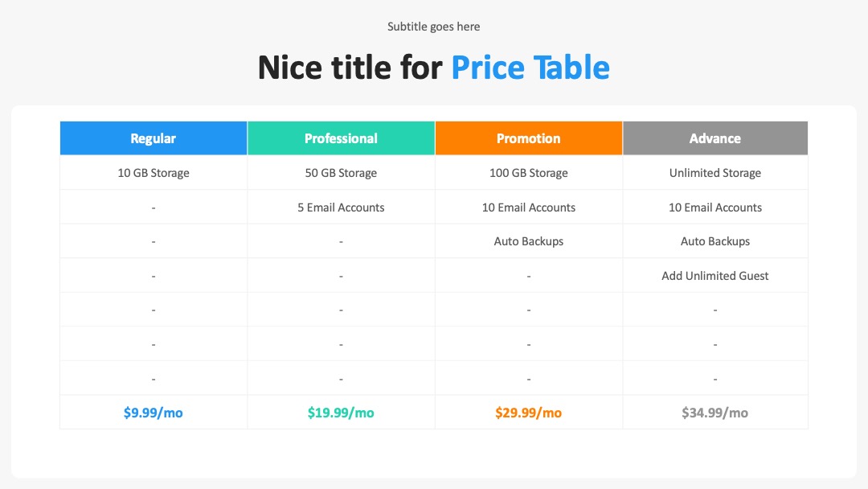This screenshot has width=868, height=489.
Task: Select the 'Unlimited Storage' cell
Action: point(715,173)
